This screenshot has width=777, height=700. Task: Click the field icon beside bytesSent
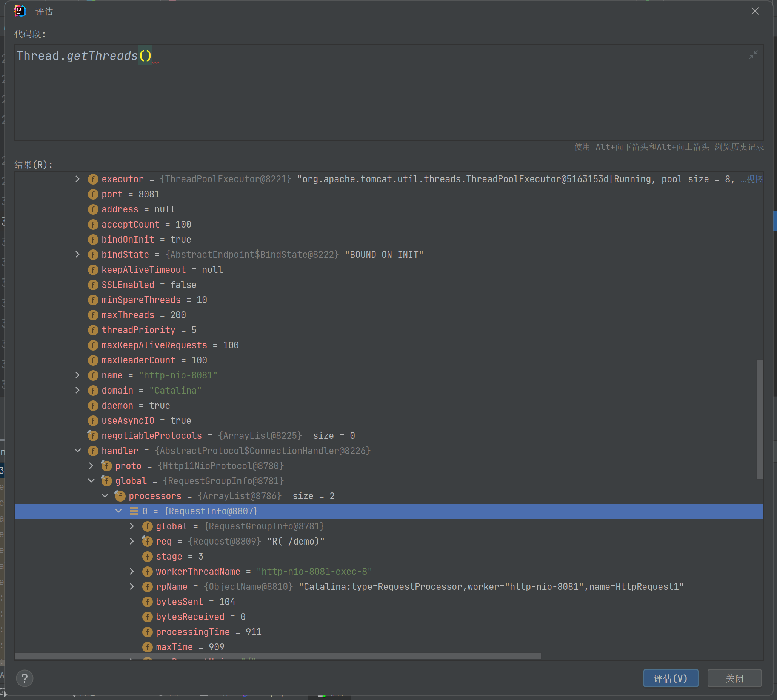coord(147,602)
